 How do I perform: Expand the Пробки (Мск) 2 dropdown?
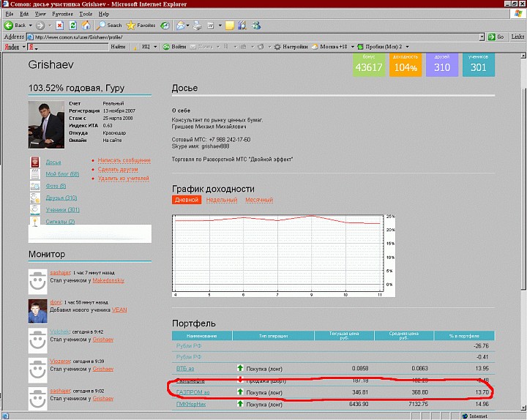tap(408, 47)
